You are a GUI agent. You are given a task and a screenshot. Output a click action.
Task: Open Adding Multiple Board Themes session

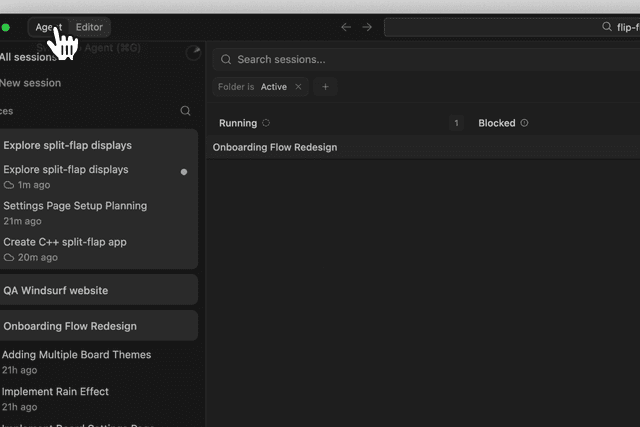[x=76, y=355]
